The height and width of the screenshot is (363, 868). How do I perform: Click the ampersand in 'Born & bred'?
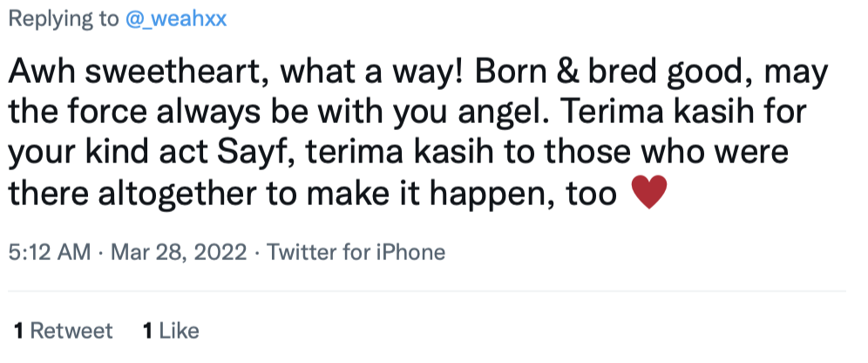tap(566, 72)
